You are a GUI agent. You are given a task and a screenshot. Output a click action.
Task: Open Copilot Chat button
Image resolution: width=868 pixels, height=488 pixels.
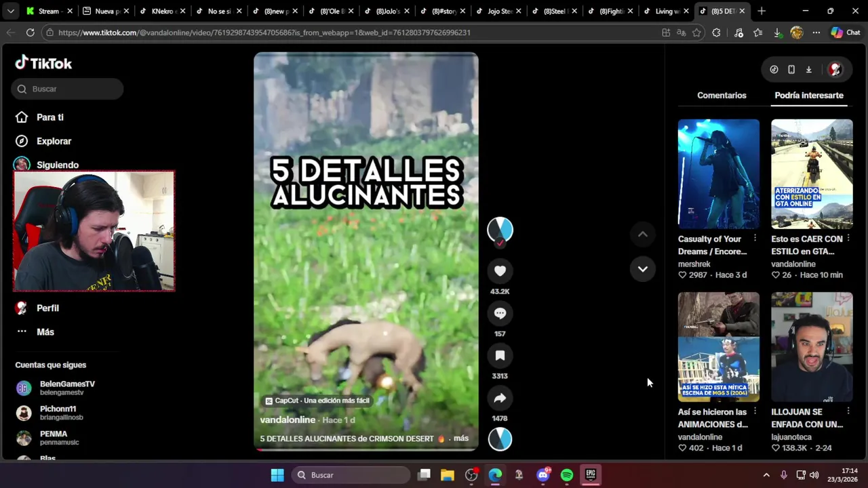pyautogui.click(x=846, y=33)
